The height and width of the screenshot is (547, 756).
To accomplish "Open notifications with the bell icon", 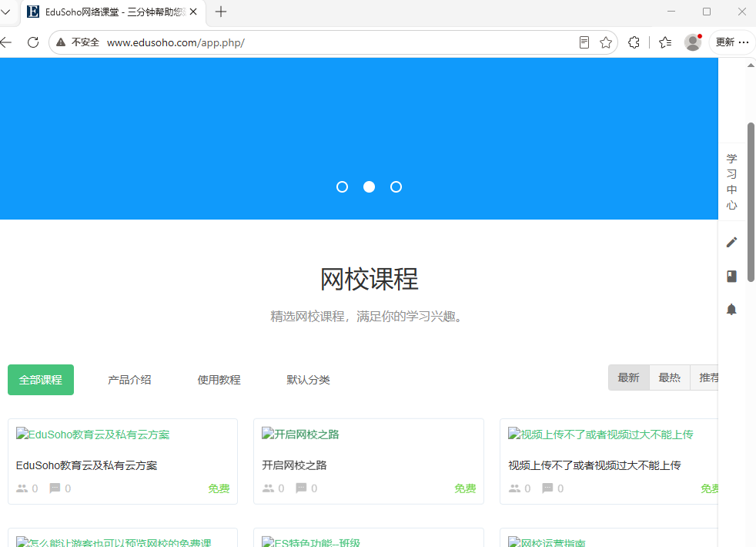I will (731, 309).
